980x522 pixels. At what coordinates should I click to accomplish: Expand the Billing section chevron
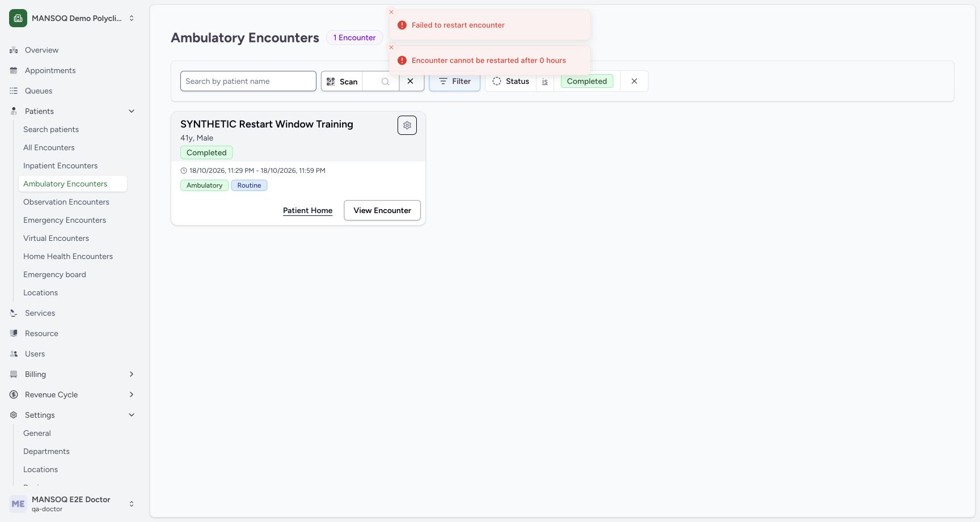[132, 374]
